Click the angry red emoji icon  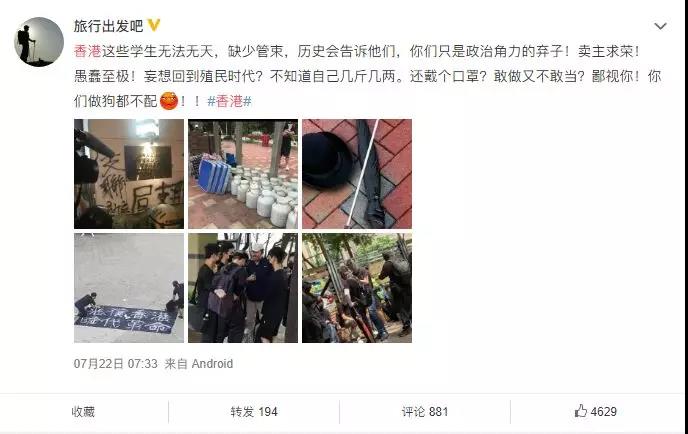169,101
